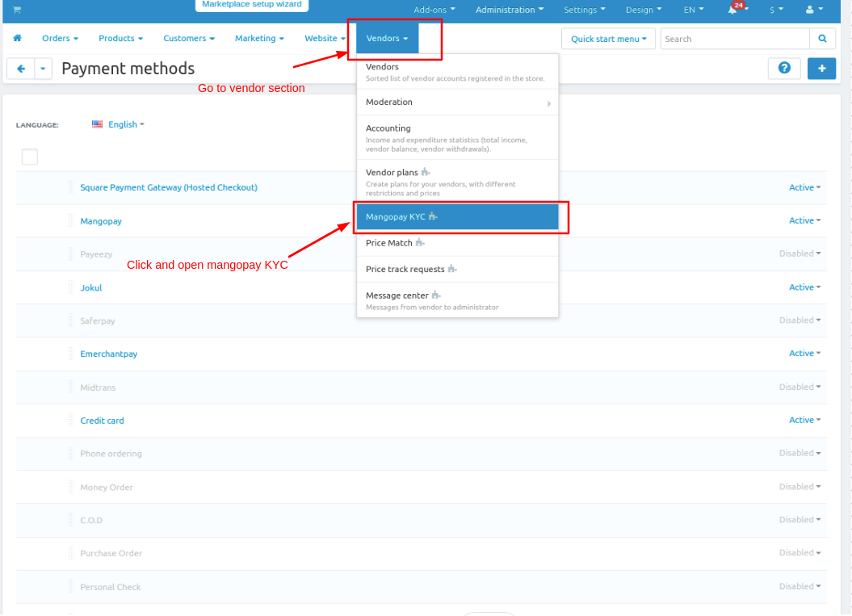The width and height of the screenshot is (852, 616).
Task: Expand the Moderation submenu
Action: [457, 102]
